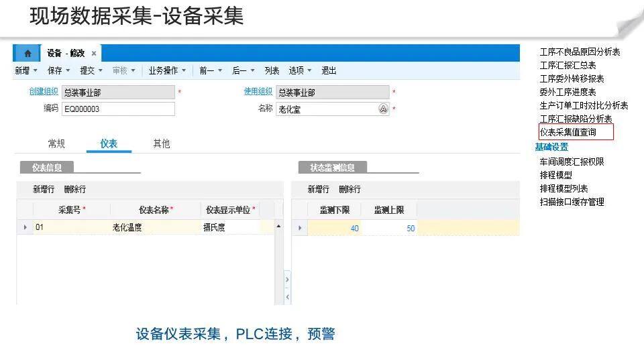Open the home tab icon

[x=28, y=54]
